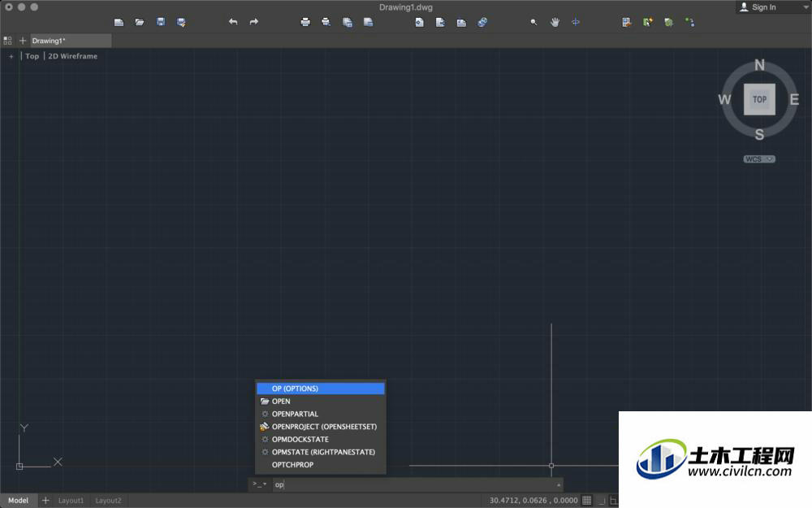Click the New drawing toolbar icon
812x508 pixels.
119,22
